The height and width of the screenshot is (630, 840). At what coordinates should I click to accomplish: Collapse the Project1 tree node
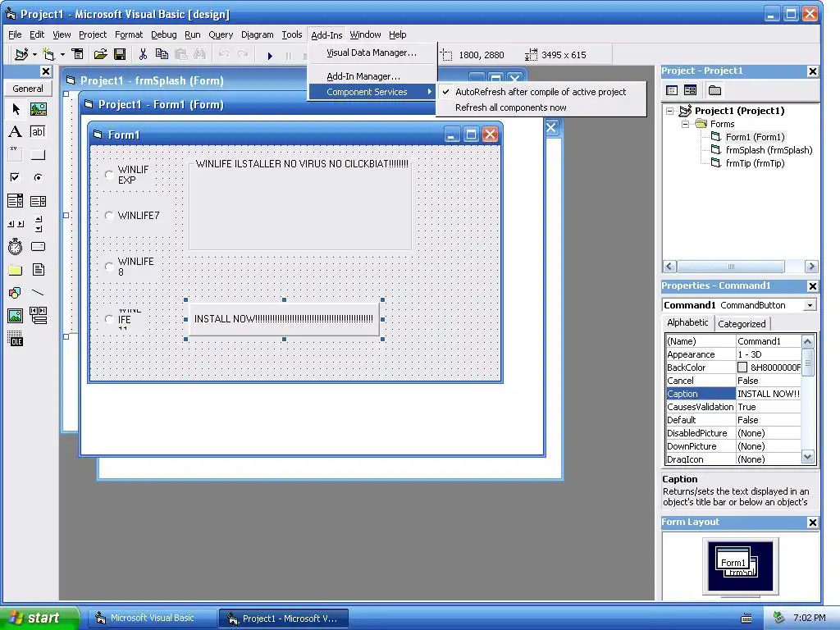[669, 111]
